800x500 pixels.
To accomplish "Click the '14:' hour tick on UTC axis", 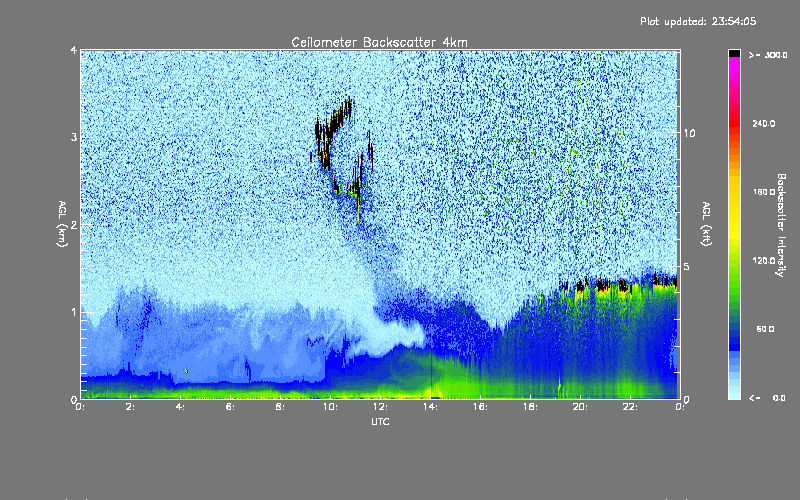I will pyautogui.click(x=430, y=407).
